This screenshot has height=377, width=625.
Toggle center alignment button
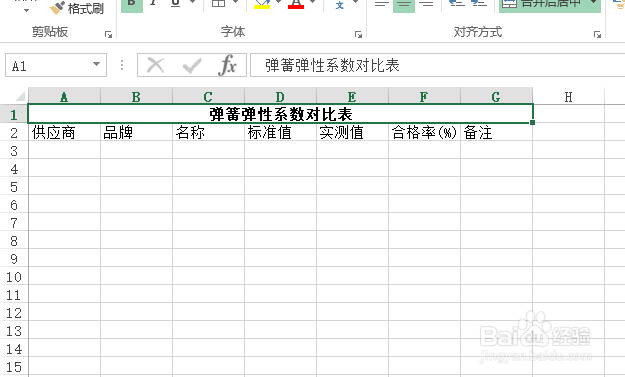[x=404, y=5]
